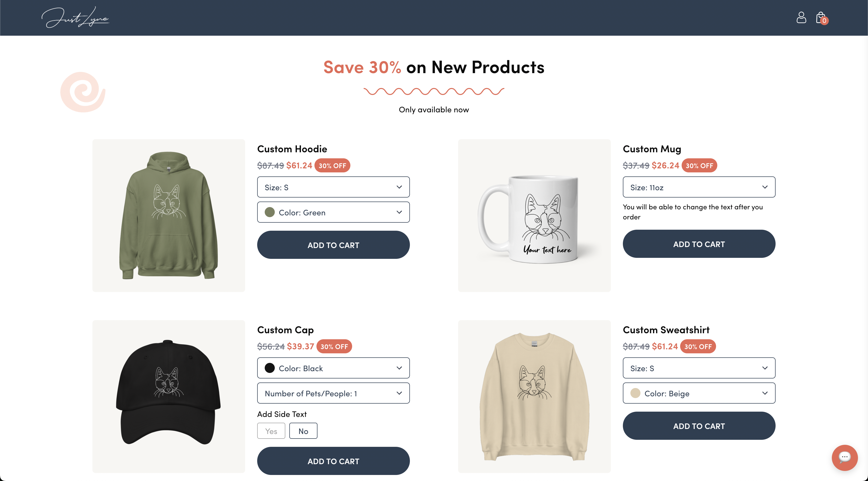This screenshot has width=868, height=481.
Task: Open the cap Number of Pets/People dropdown
Action: 333,393
